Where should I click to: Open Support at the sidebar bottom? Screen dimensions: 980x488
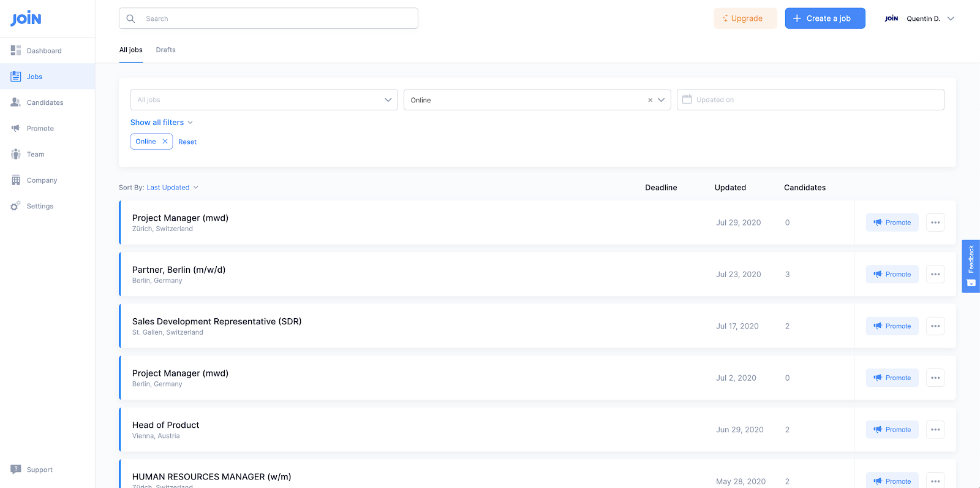click(32, 470)
